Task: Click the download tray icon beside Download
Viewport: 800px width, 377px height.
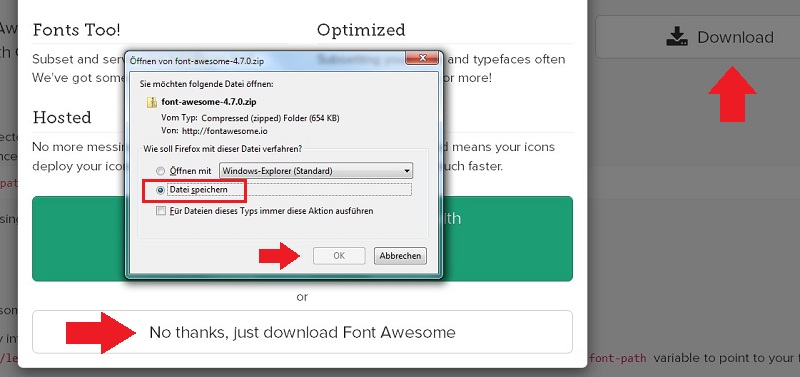Action: pos(677,37)
